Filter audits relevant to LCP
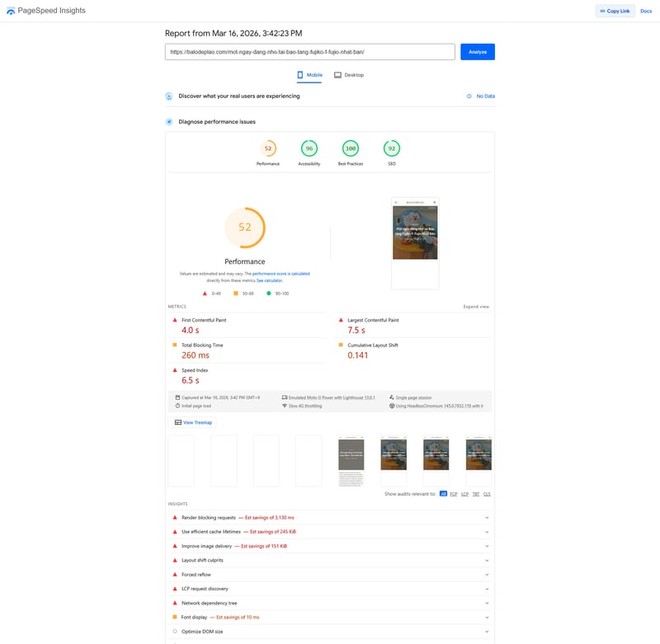 tap(465, 494)
